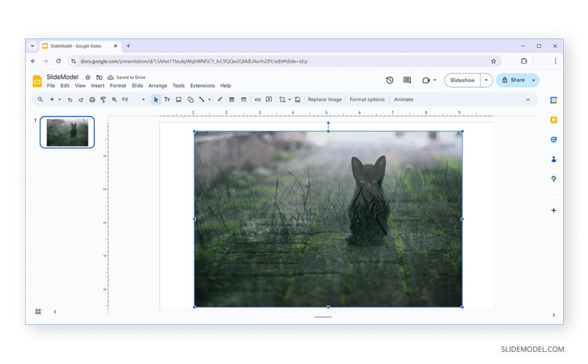Viewport: 588px width, 364px height.
Task: Open the mask image dropdown arrow
Action: pyautogui.click(x=289, y=100)
